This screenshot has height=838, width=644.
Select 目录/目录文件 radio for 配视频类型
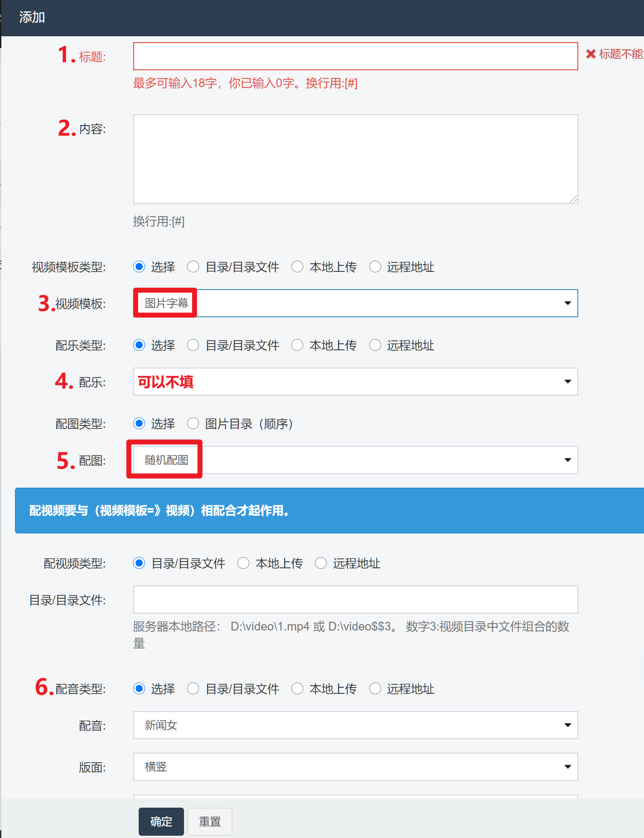coord(139,563)
